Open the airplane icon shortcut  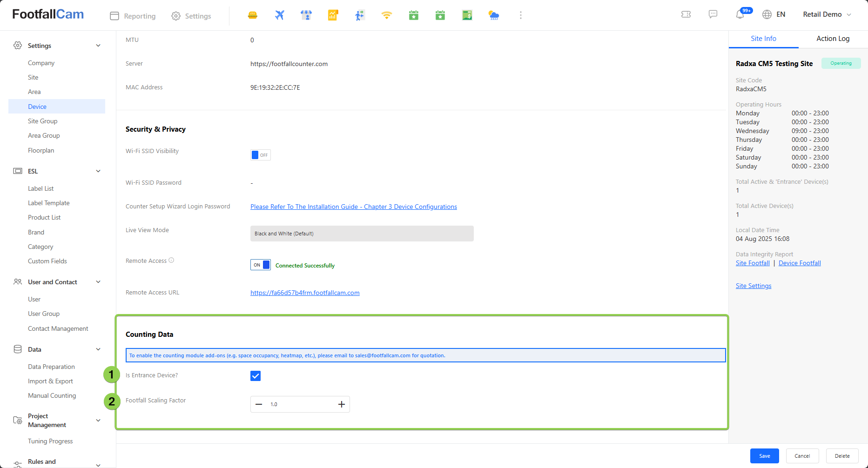[279, 15]
